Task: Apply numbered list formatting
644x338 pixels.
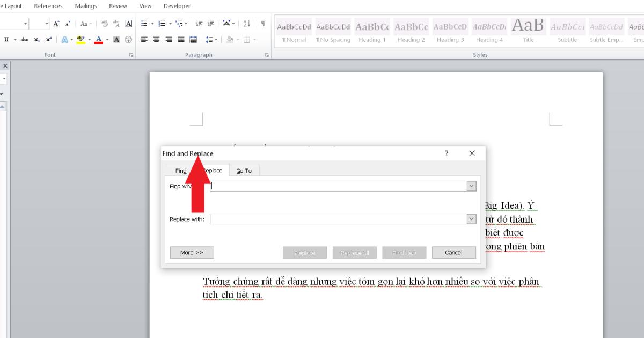Action: [x=162, y=24]
